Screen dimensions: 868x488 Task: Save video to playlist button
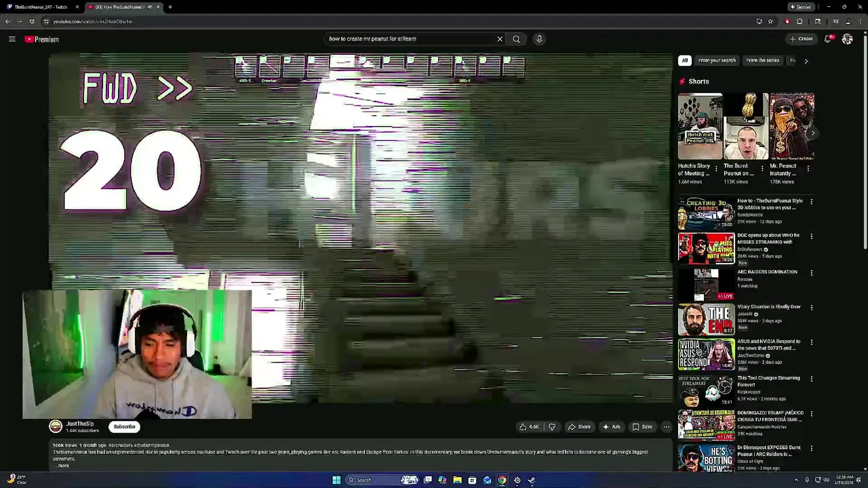[x=642, y=427]
